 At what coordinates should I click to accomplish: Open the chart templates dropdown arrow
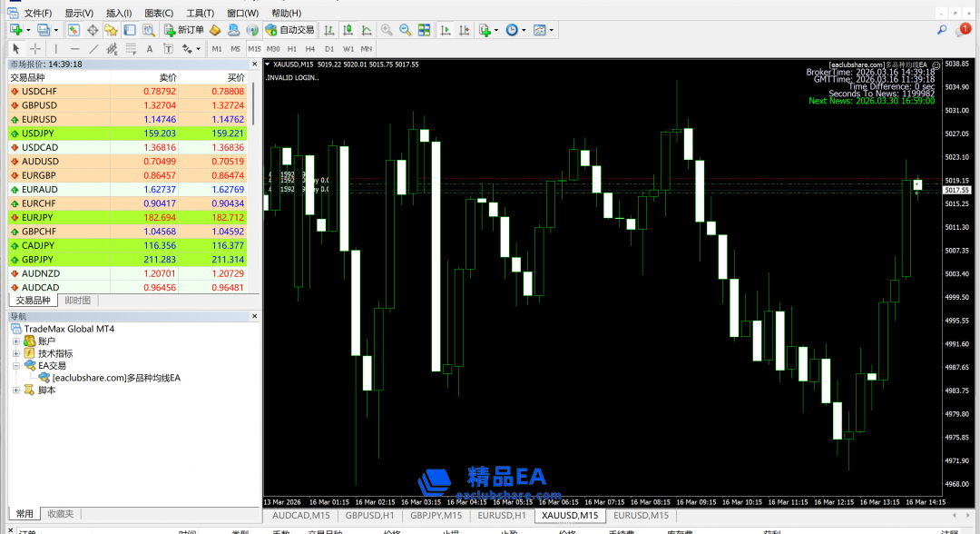pyautogui.click(x=552, y=30)
